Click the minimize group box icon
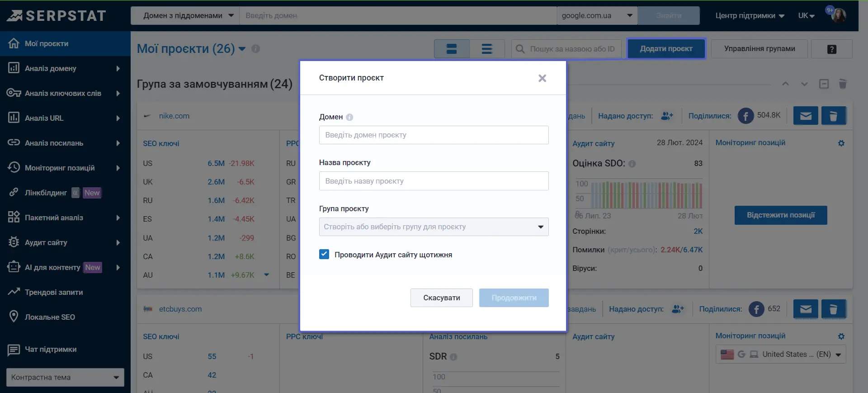 (824, 84)
